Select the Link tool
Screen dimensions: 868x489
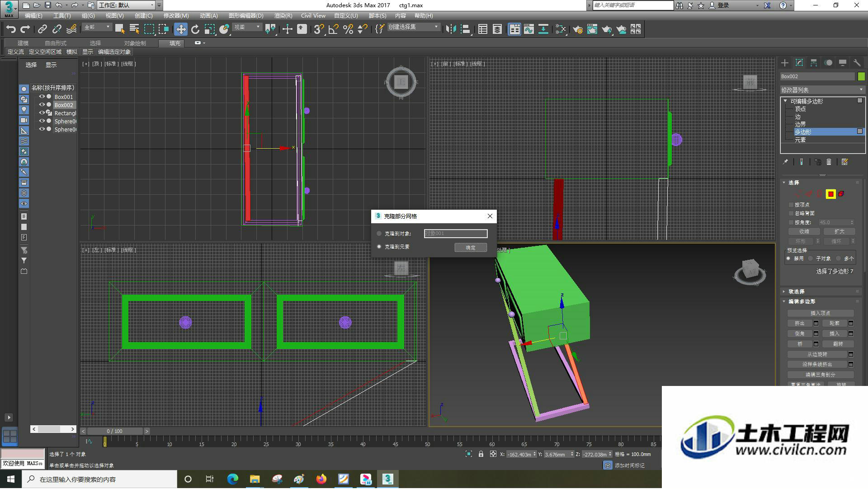pos(42,29)
